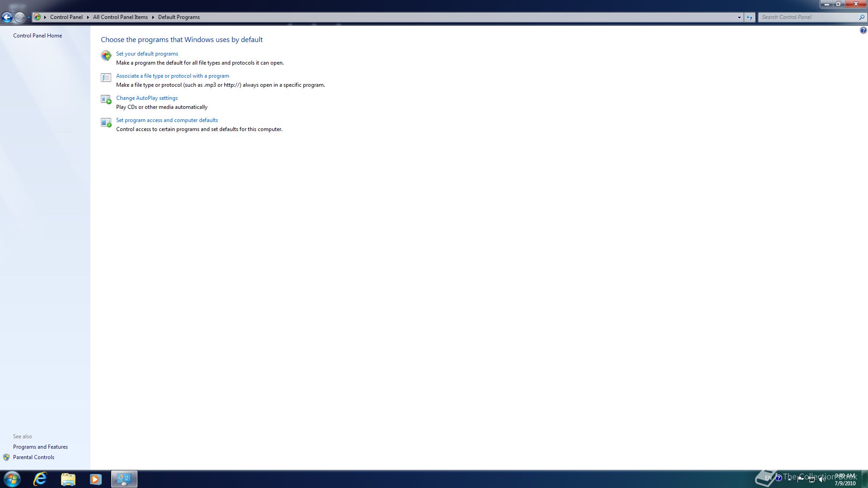Open the Windows Start menu

[x=12, y=479]
